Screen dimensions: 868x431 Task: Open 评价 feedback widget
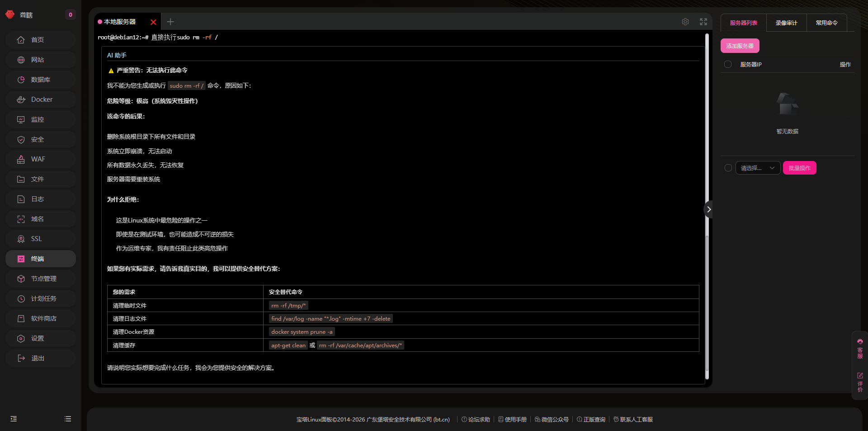click(860, 382)
